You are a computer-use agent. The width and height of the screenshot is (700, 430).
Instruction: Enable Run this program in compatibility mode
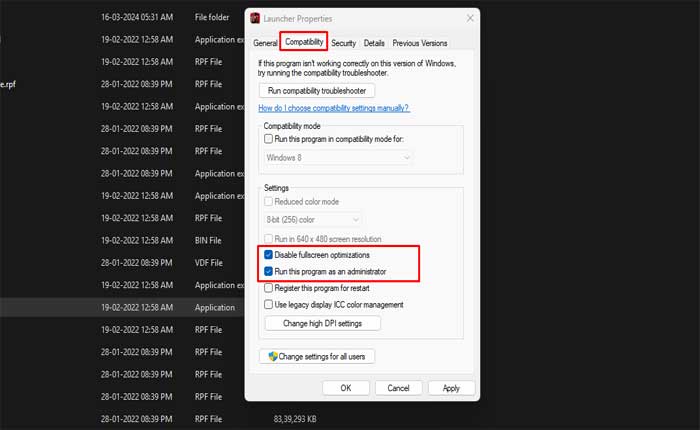click(x=268, y=139)
